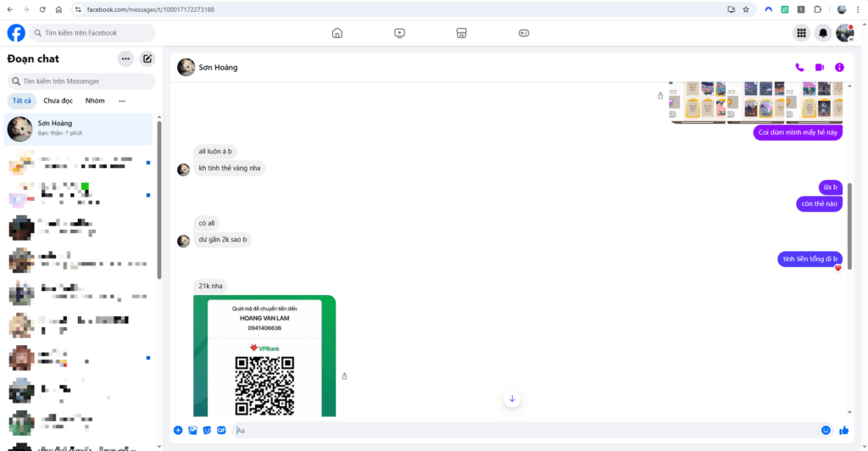Click the share icon beside the image collage
This screenshot has width=868, height=451.
click(659, 96)
